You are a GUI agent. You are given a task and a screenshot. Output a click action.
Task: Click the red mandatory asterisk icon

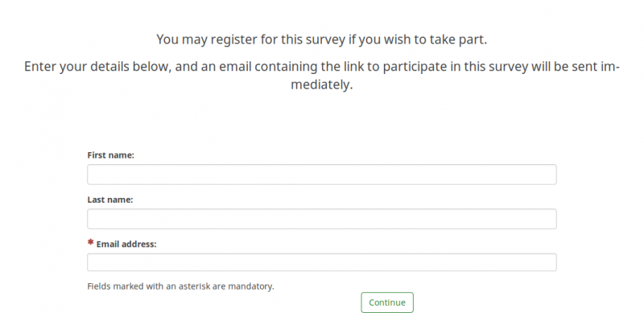click(x=91, y=242)
